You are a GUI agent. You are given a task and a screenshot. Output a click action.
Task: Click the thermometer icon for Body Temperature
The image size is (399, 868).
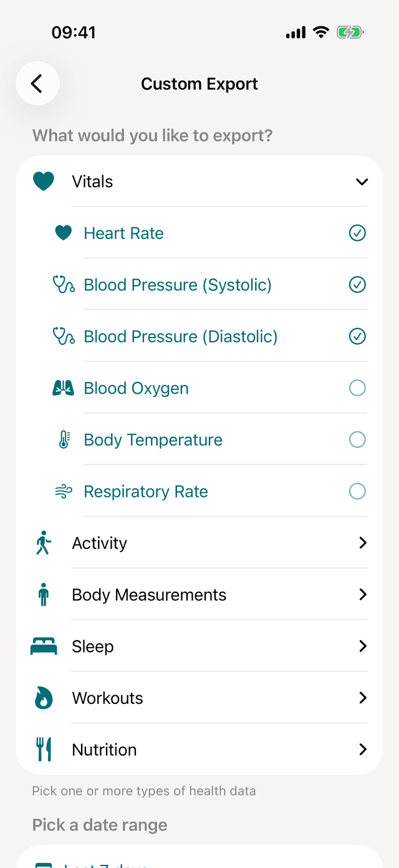pyautogui.click(x=63, y=439)
